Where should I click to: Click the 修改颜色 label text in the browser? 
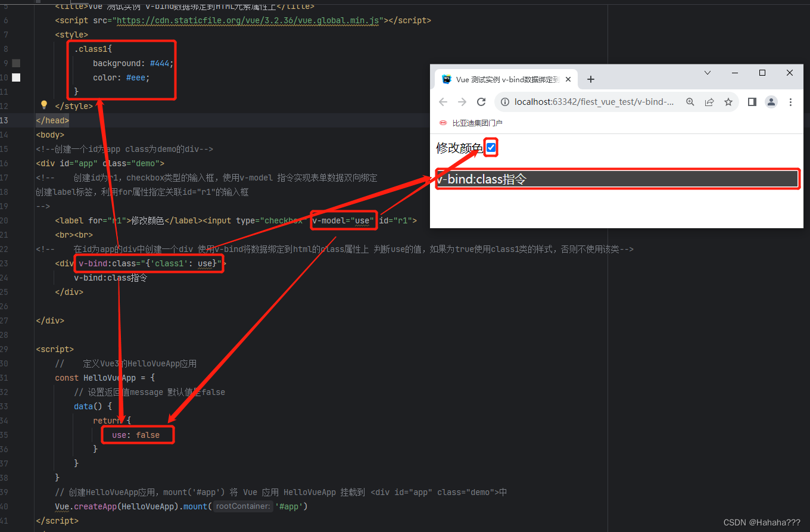459,148
